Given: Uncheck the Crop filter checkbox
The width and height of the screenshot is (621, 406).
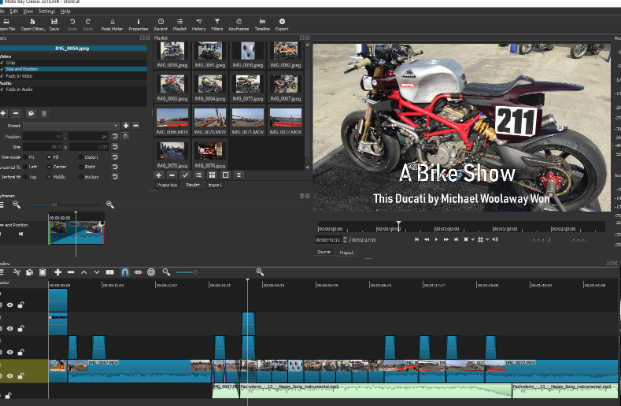Looking at the screenshot, I should point(3,61).
